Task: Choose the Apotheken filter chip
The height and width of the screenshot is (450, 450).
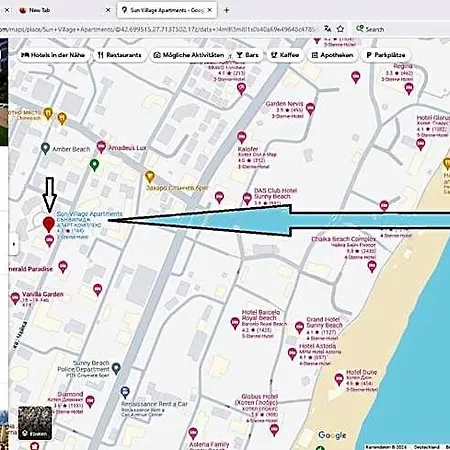Action: point(332,55)
